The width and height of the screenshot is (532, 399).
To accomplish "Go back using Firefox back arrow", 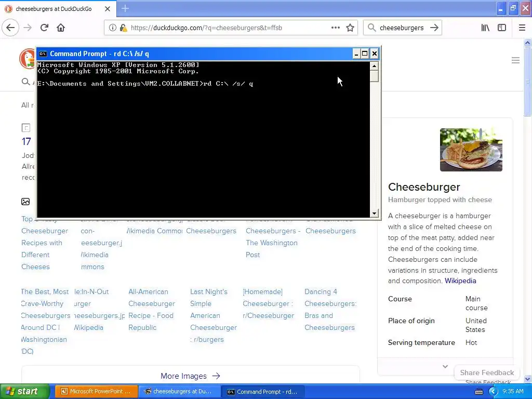I will [10, 28].
